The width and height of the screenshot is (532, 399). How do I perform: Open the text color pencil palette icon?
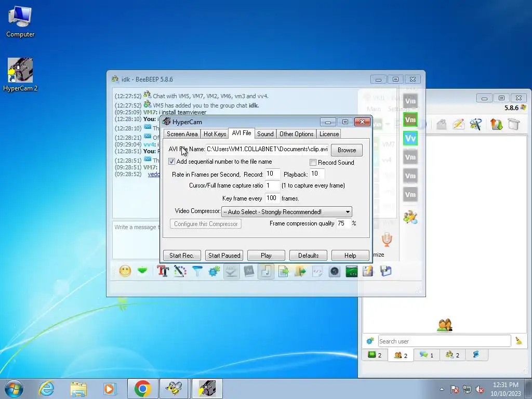[x=180, y=271]
